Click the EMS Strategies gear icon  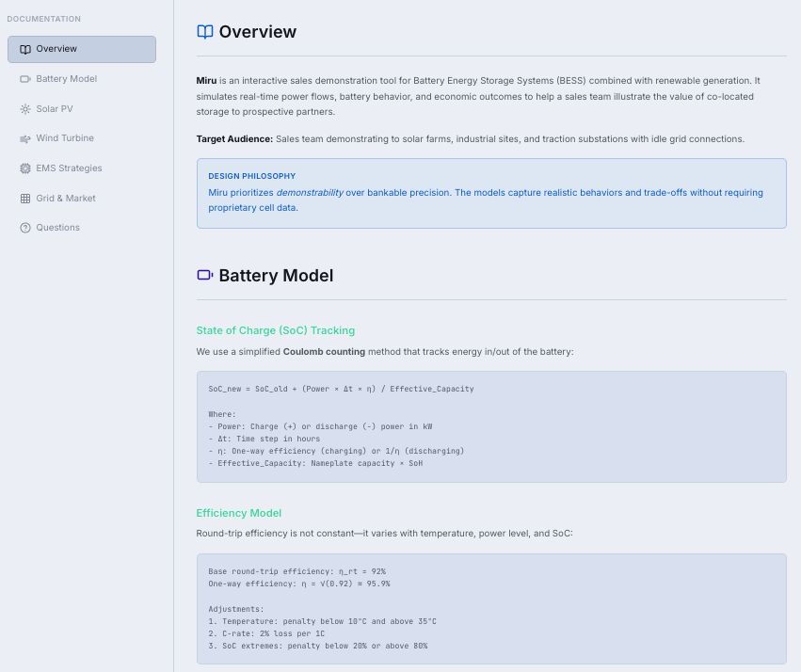(x=25, y=168)
